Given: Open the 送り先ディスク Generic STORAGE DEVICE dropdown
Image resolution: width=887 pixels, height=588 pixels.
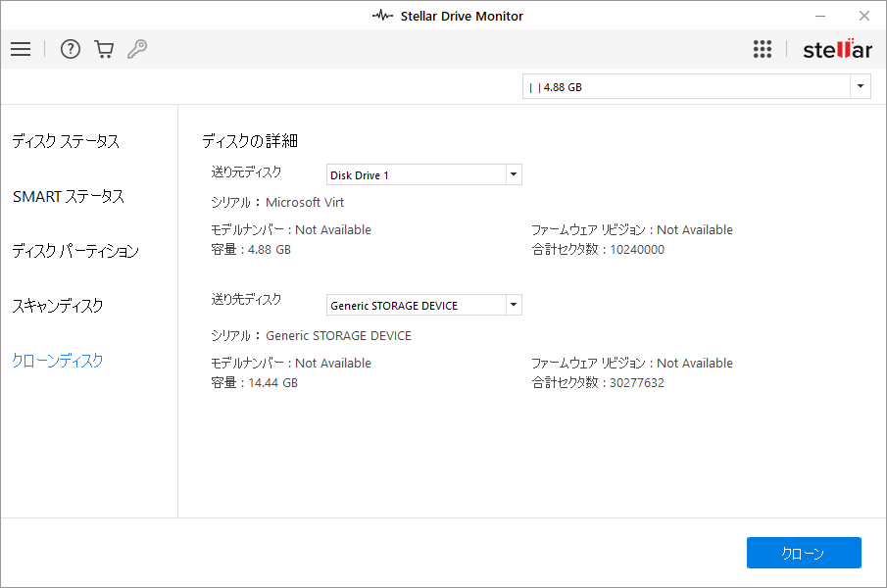Looking at the screenshot, I should 513,305.
